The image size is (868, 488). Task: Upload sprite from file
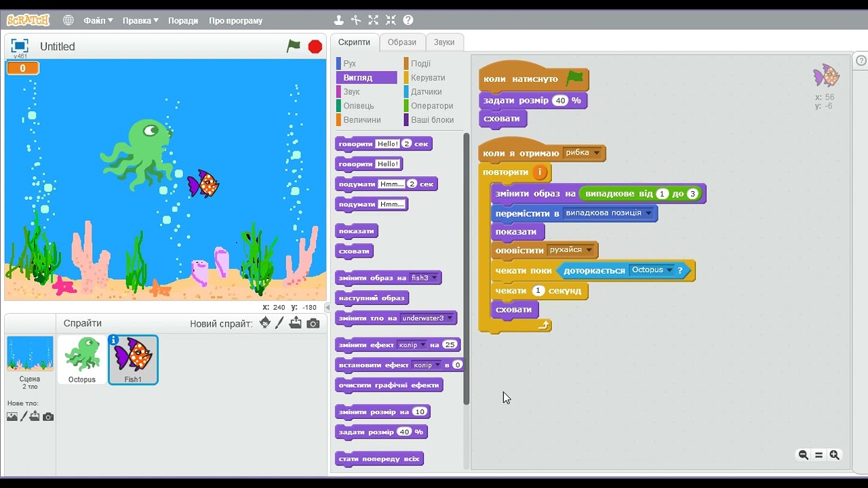296,323
